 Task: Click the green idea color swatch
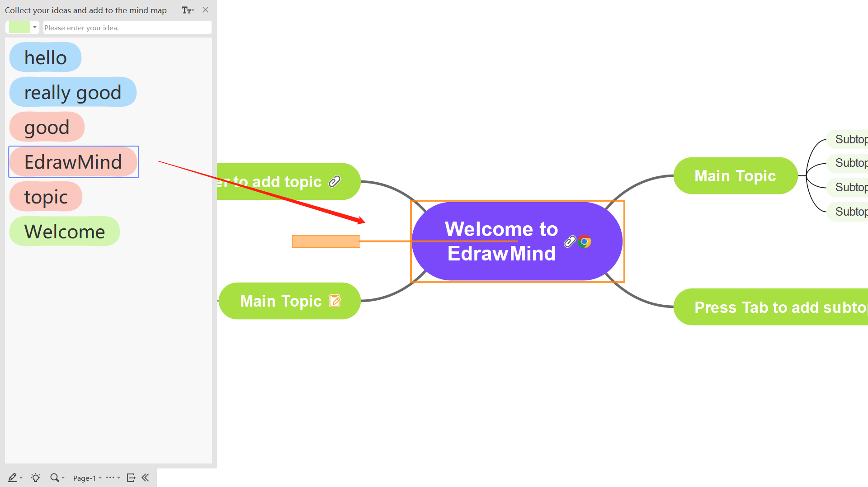tap(19, 27)
